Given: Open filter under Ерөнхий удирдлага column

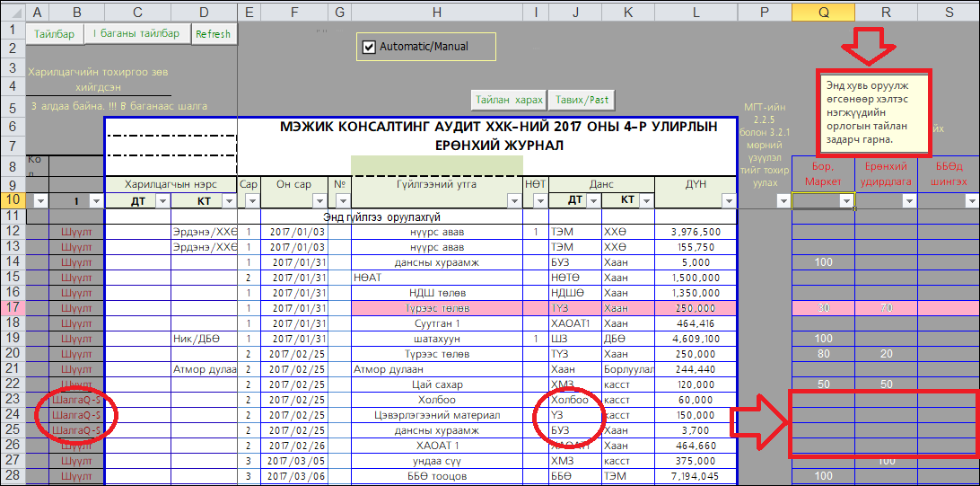Looking at the screenshot, I should pos(907,201).
